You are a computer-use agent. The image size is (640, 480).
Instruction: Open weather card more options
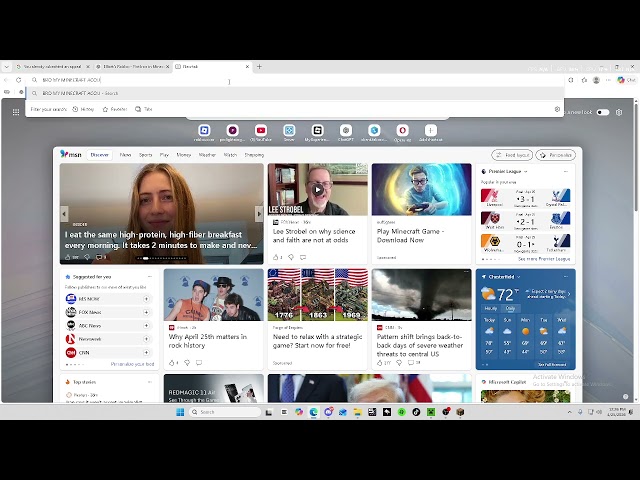[566, 277]
